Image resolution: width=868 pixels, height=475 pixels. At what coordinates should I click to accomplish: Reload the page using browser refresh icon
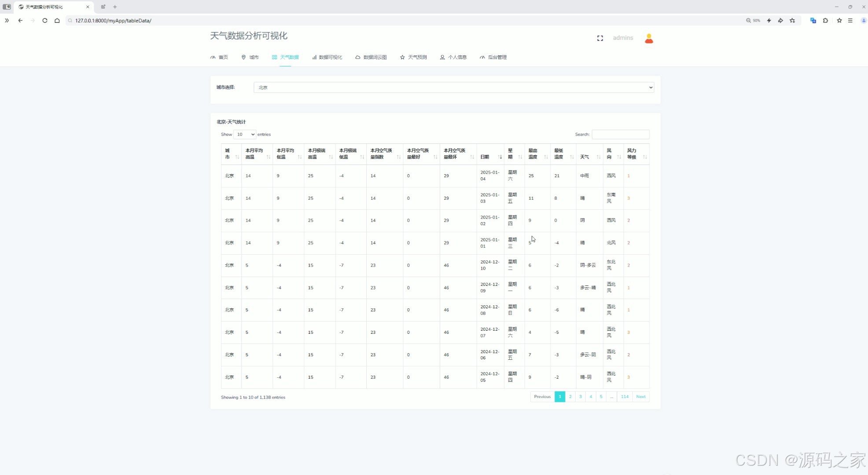coord(45,20)
